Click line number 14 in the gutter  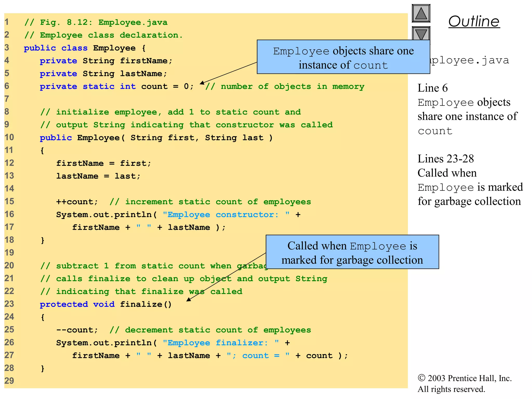(x=9, y=189)
